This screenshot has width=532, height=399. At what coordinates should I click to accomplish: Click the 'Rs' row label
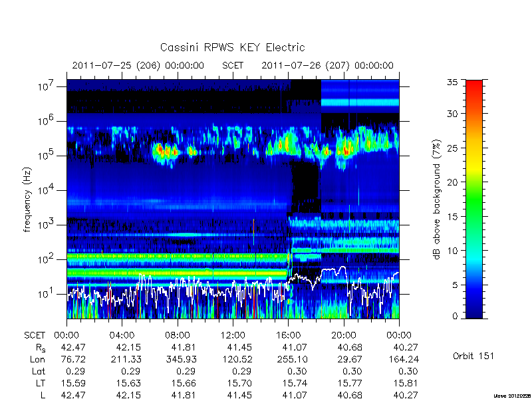tap(41, 348)
